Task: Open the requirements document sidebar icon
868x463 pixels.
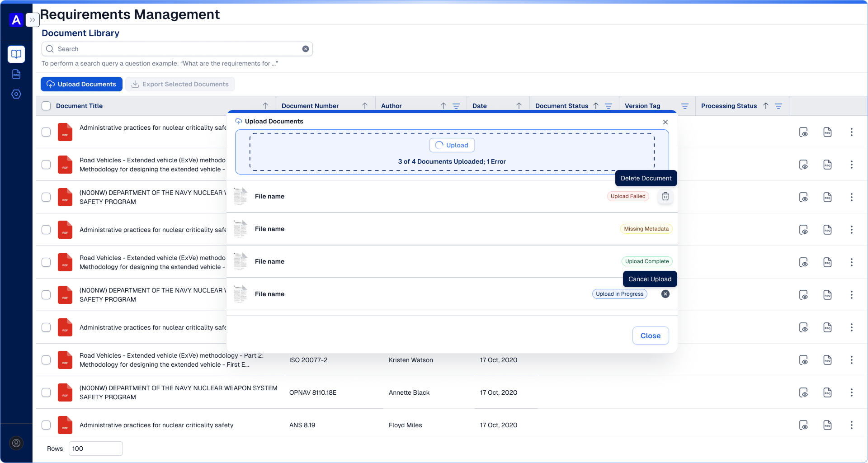Action: 16,74
